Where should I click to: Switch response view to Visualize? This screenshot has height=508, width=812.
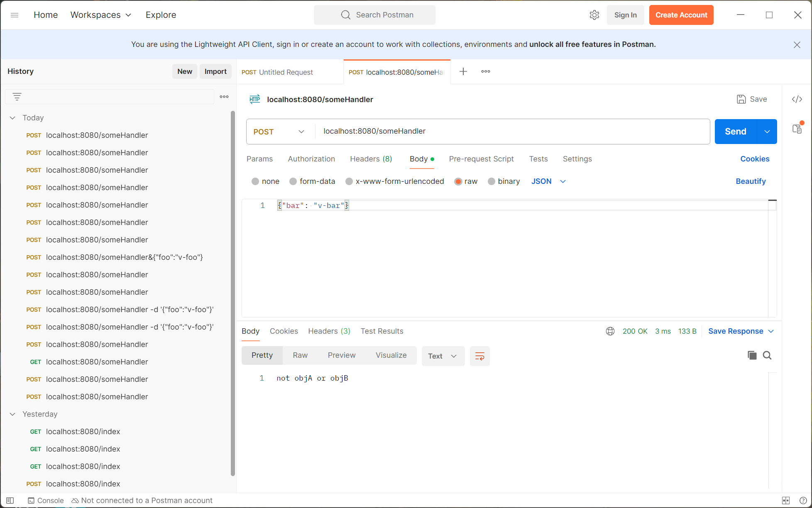[x=391, y=355]
